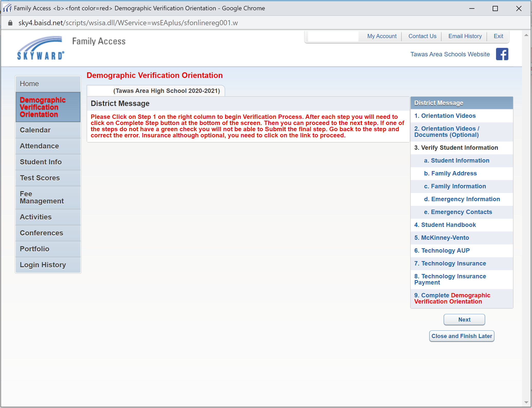Click Next button to proceed
532x408 pixels.
pos(464,319)
